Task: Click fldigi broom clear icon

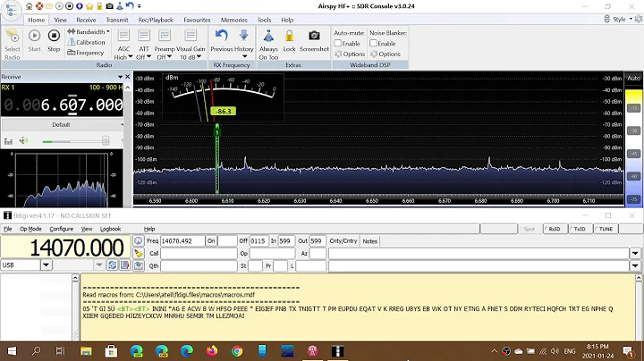Action: coord(139,253)
